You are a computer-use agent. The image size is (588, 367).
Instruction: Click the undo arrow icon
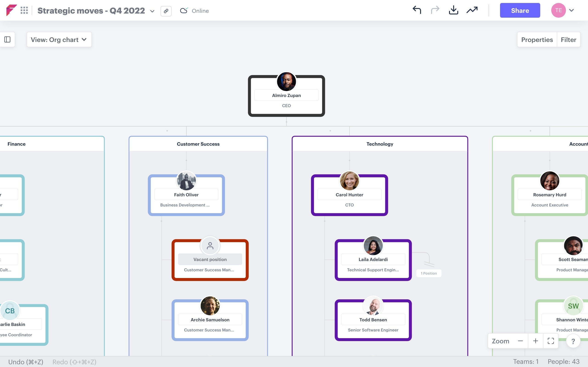click(417, 10)
